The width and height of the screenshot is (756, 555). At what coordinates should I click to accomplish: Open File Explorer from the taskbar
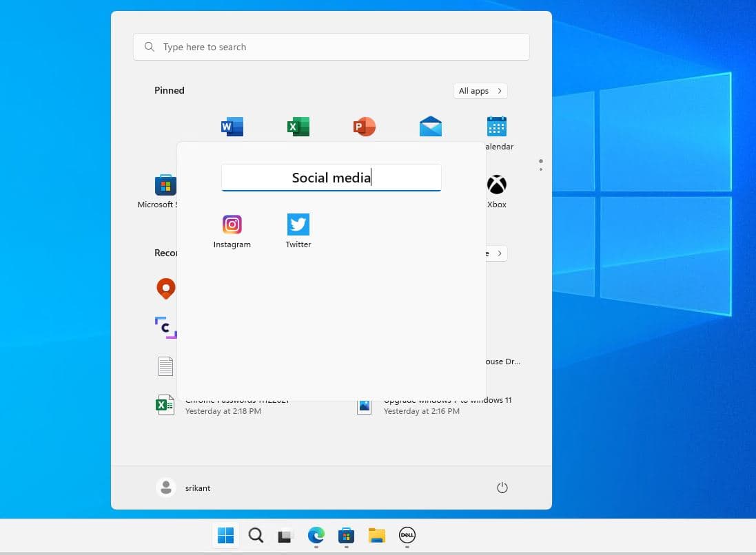pos(376,535)
